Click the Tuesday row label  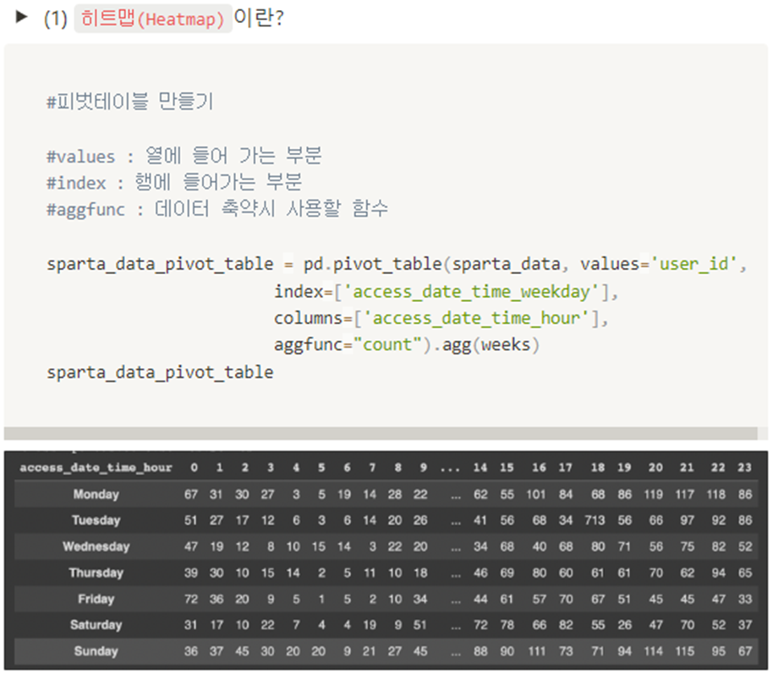click(x=96, y=520)
